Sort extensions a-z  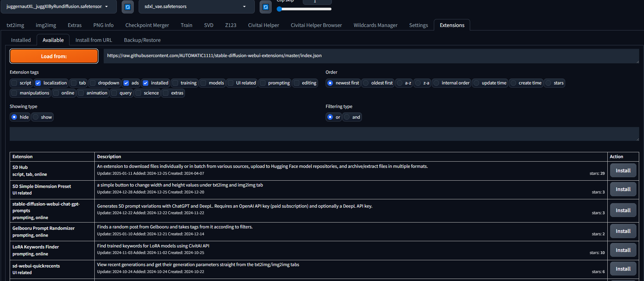click(x=400, y=83)
